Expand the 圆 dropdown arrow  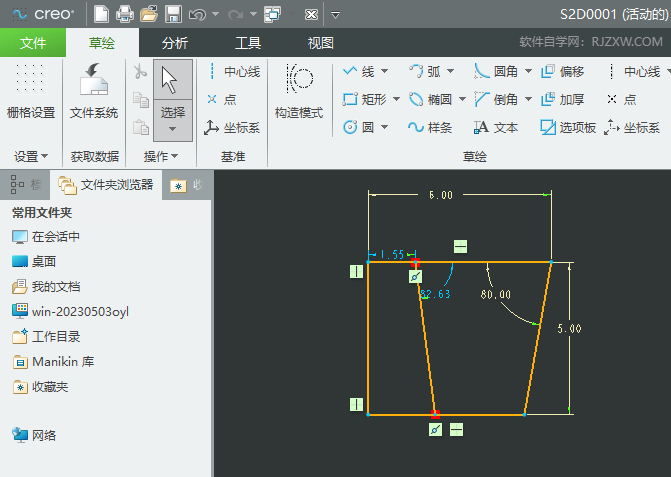(384, 127)
